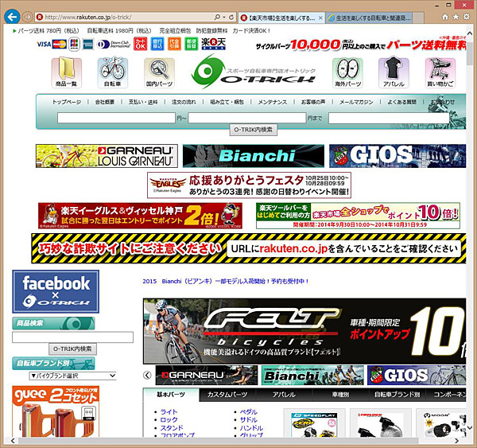Open the guee 2コセット light ad
The image size is (477, 448).
56,411
